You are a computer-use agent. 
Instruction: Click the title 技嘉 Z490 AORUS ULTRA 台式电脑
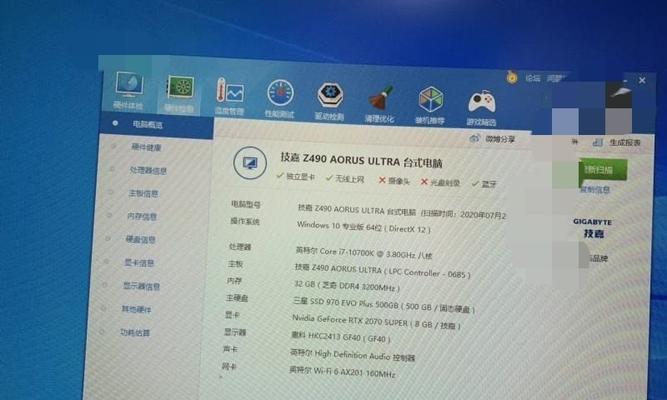(361, 160)
